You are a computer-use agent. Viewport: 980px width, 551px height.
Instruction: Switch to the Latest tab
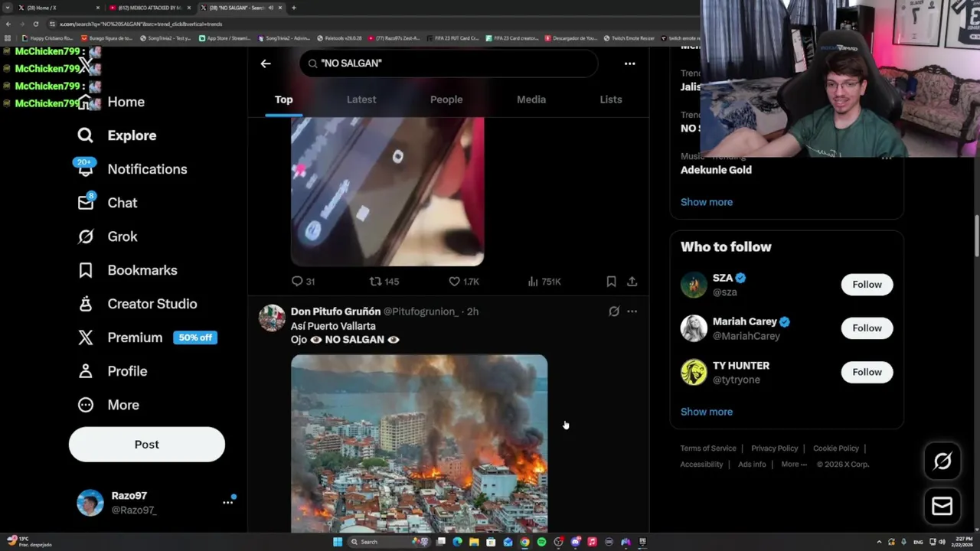click(361, 99)
